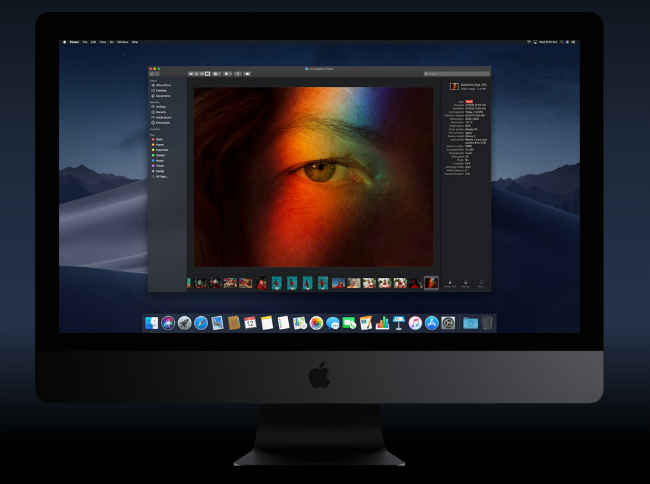650x484 pixels.
Task: Click inside the Finder search field
Action: pos(456,74)
